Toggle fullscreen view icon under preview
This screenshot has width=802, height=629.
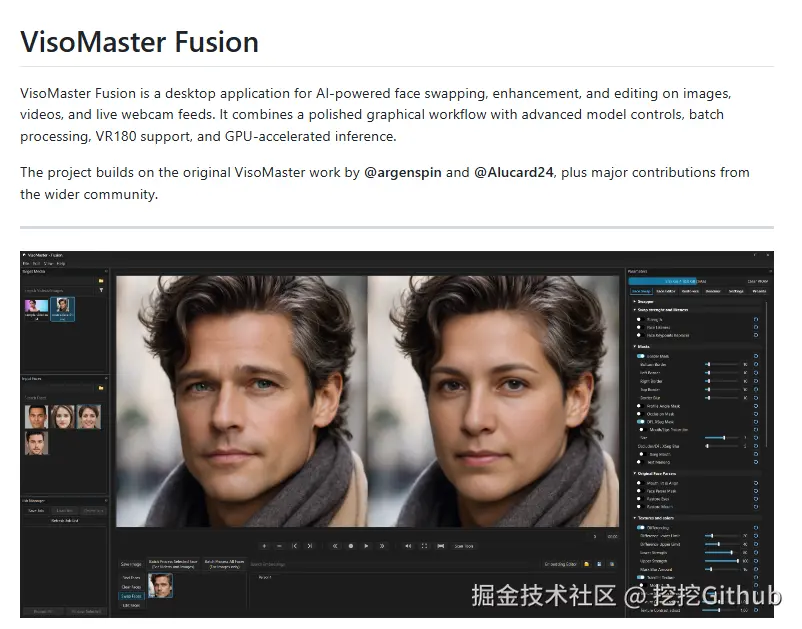tap(424, 546)
